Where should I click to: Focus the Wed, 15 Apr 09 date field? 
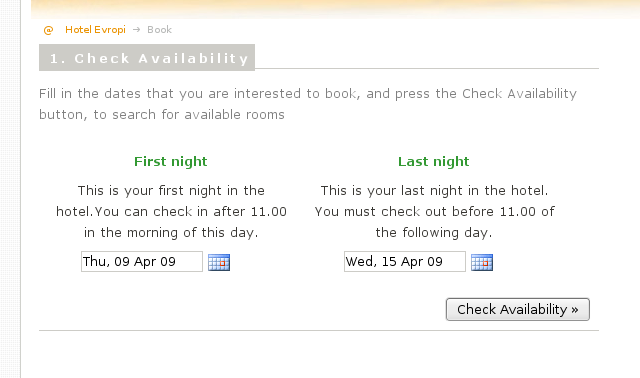pos(404,262)
